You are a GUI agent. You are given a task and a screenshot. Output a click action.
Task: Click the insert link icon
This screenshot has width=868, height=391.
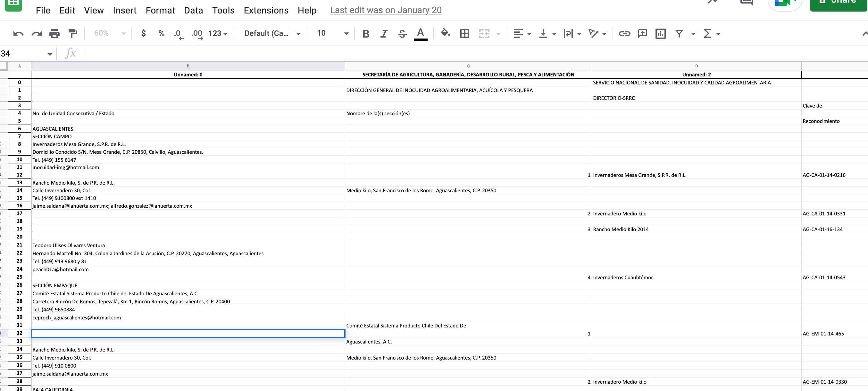[x=624, y=33]
